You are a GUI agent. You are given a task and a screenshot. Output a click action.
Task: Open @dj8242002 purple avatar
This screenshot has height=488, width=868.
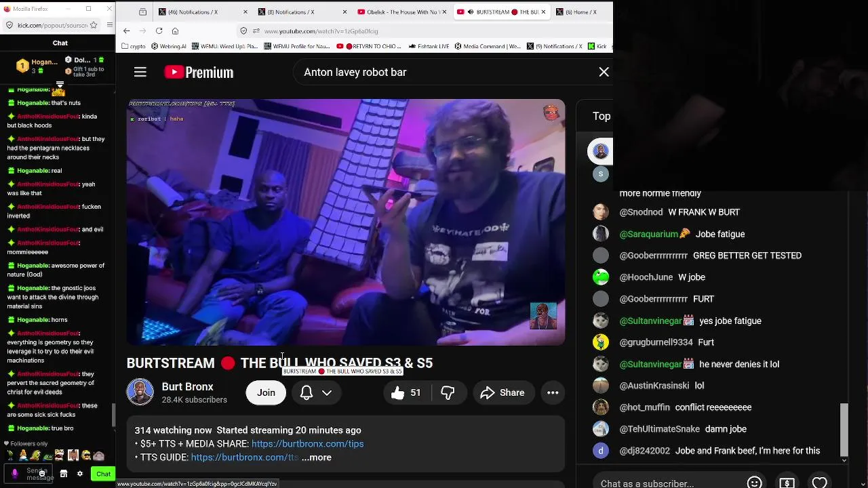click(601, 451)
